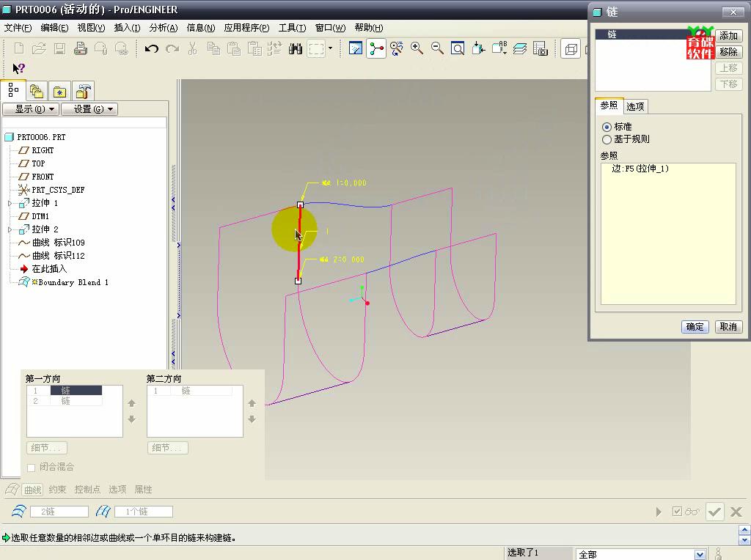
Task: Open the 帮助(H) menu
Action: click(369, 28)
